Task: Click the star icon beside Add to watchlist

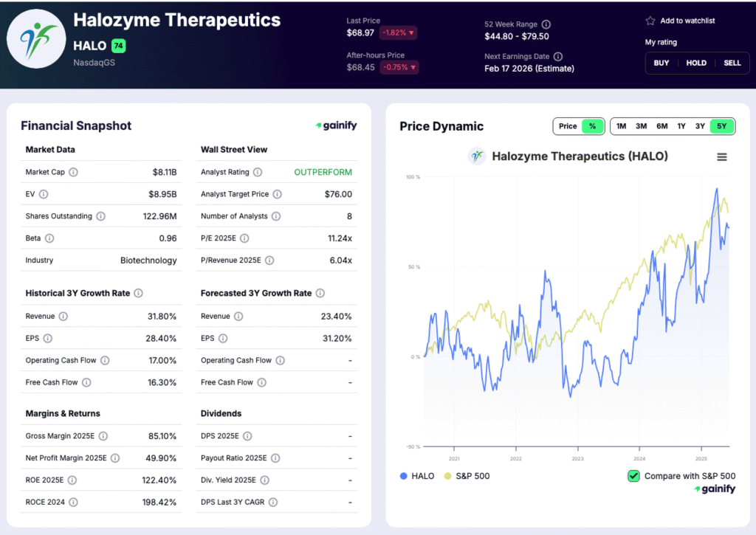Action: tap(650, 21)
